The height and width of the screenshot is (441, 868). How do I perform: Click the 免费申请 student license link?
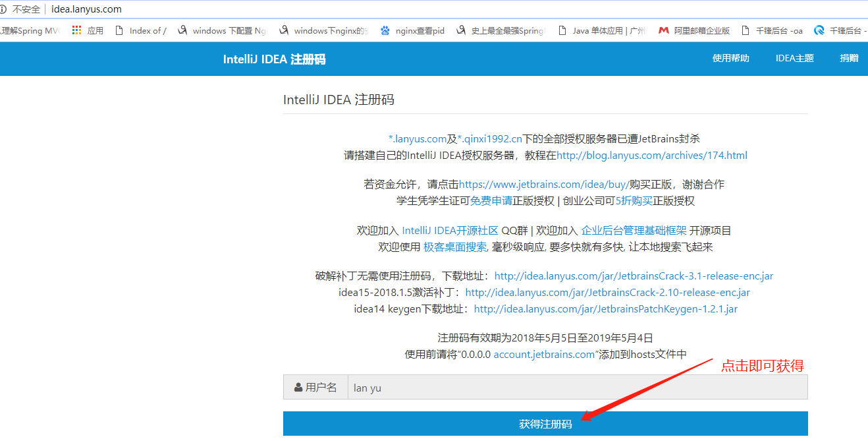[491, 201]
